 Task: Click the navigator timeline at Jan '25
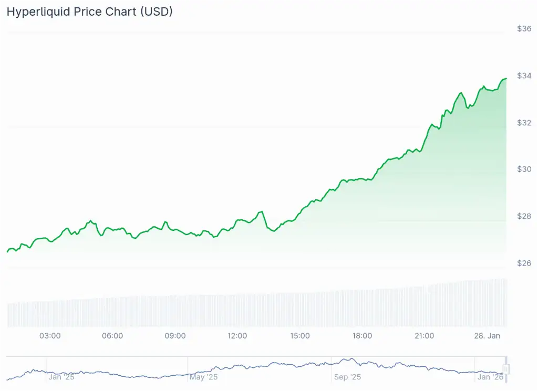[x=61, y=377]
